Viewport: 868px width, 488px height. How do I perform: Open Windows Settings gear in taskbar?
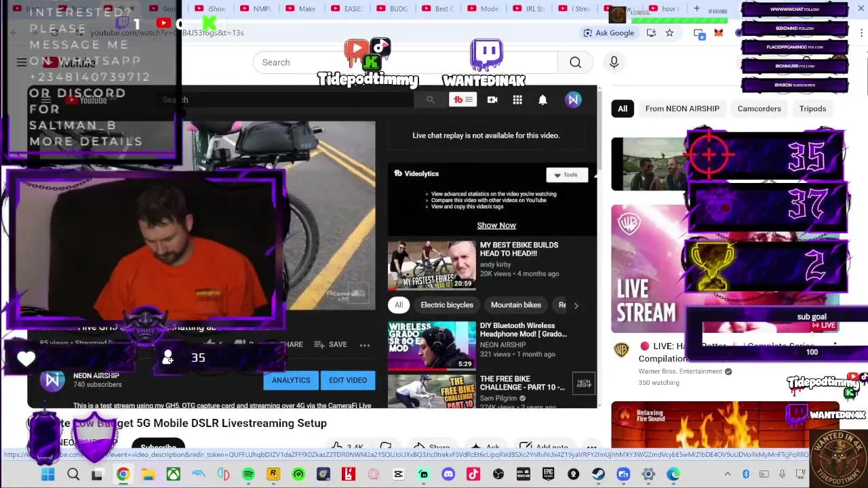click(648, 474)
